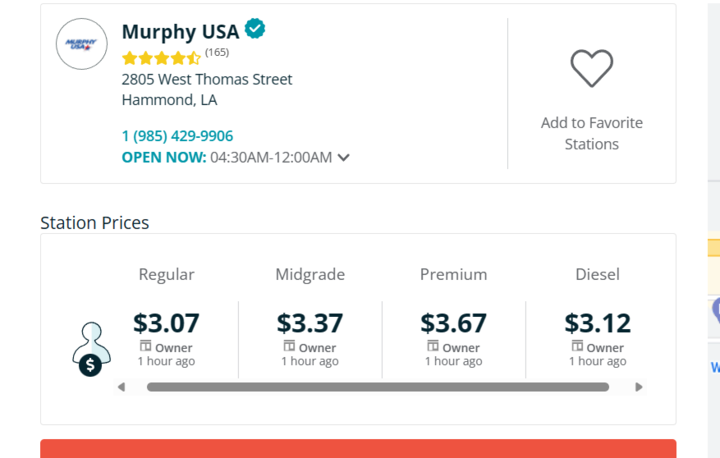Click the Owner icon under Diesel price
The image size is (720, 458).
pos(577,346)
